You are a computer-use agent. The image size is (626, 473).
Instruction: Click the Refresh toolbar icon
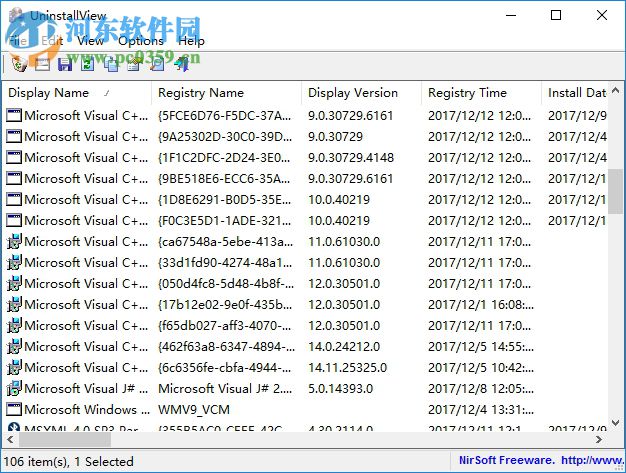tap(87, 64)
